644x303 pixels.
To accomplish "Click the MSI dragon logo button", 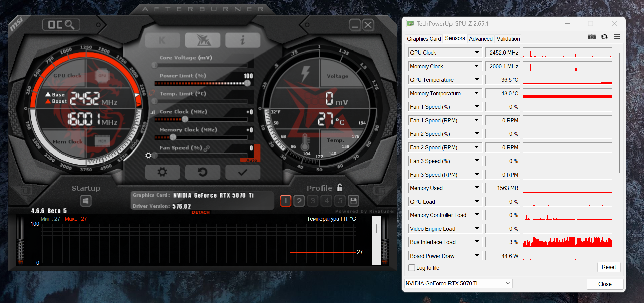I will (x=203, y=40).
